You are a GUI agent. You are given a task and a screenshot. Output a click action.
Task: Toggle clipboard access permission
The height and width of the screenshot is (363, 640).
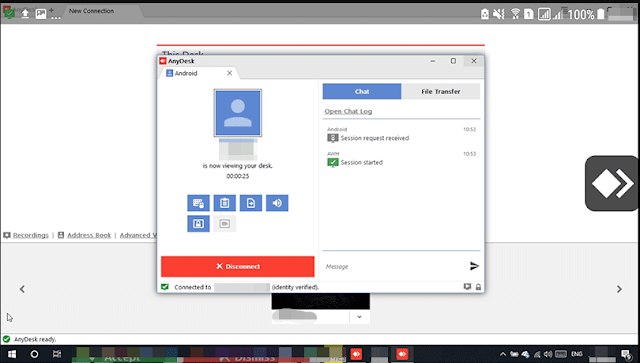224,203
